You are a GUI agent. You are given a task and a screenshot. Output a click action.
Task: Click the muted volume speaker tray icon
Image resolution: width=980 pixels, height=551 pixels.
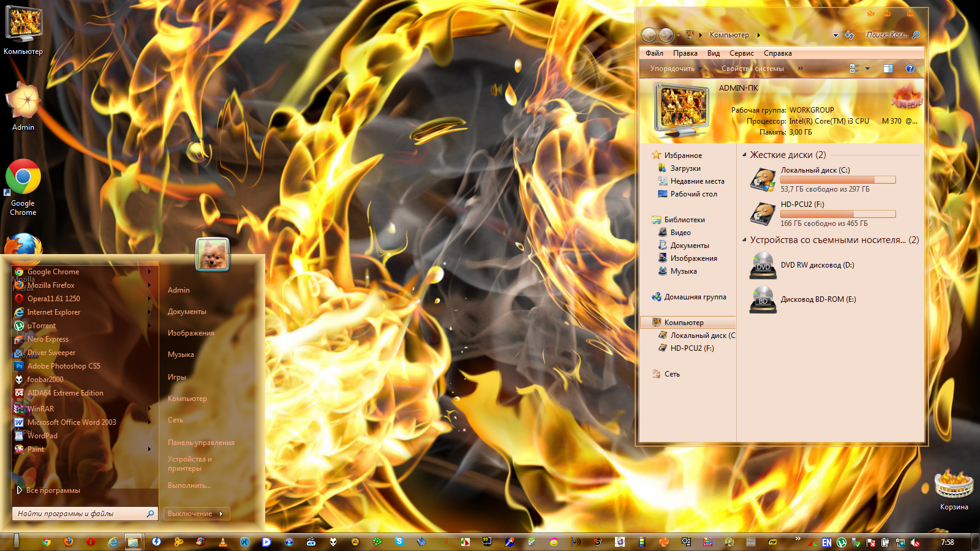pos(915,542)
